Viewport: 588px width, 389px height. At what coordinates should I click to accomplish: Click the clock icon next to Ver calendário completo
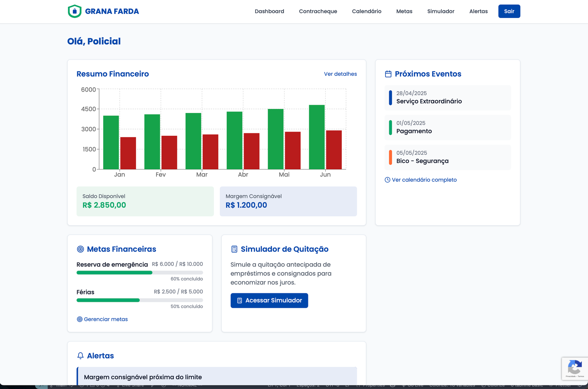tap(387, 180)
